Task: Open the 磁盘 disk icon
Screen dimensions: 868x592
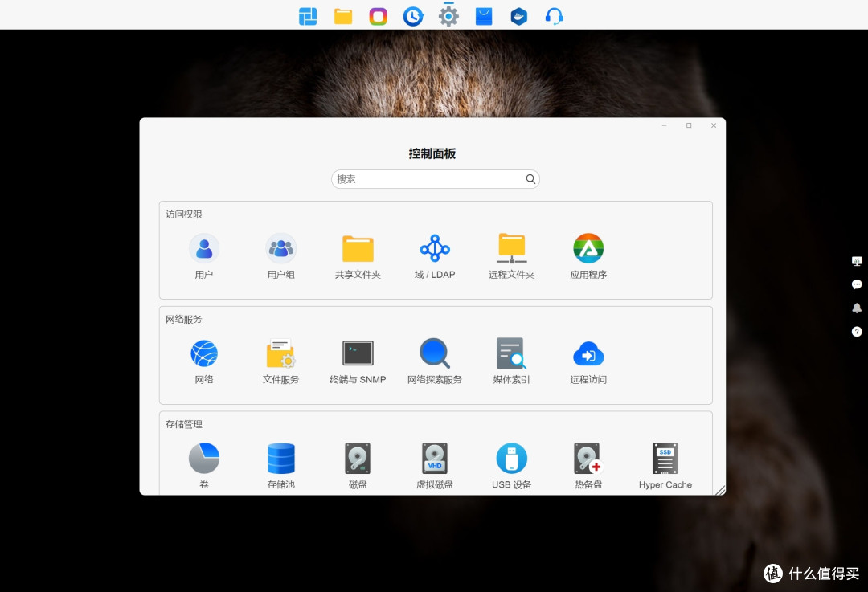Action: (358, 458)
